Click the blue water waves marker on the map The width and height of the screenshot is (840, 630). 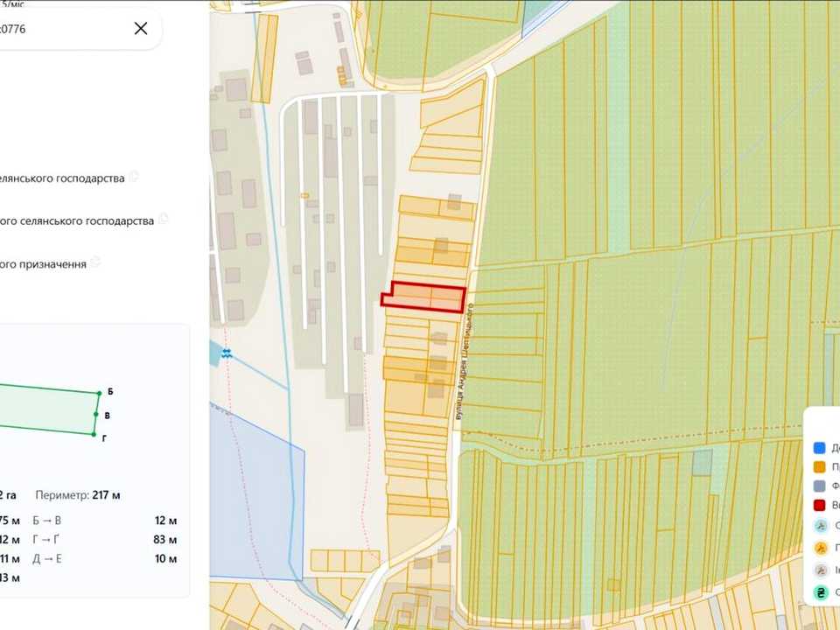point(227,353)
